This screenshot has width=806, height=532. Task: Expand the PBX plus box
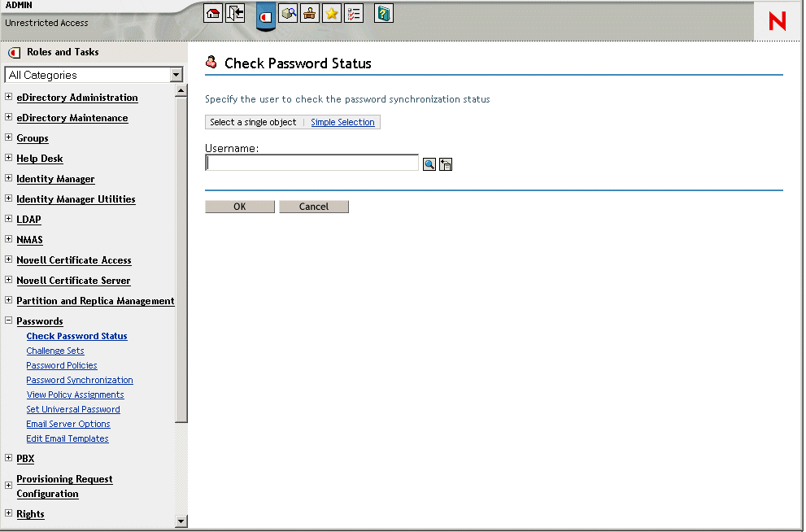pyautogui.click(x=8, y=457)
